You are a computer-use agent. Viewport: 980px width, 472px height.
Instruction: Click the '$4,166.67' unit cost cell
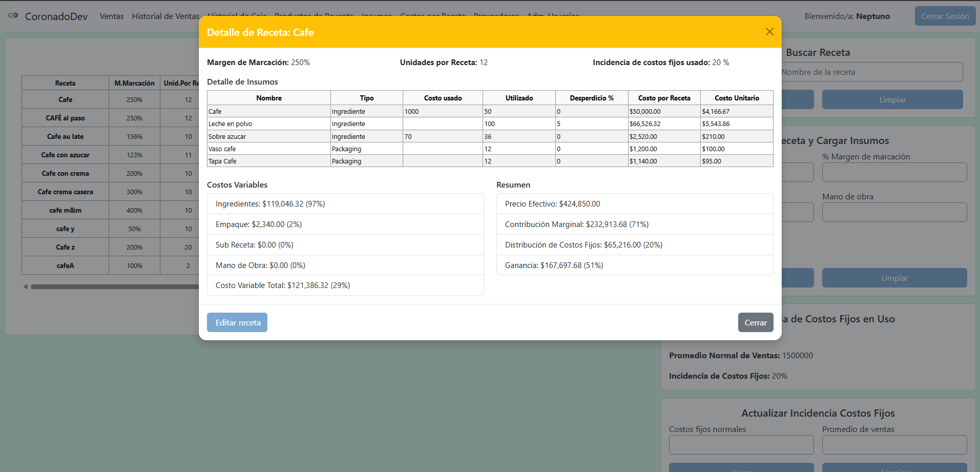tap(737, 111)
